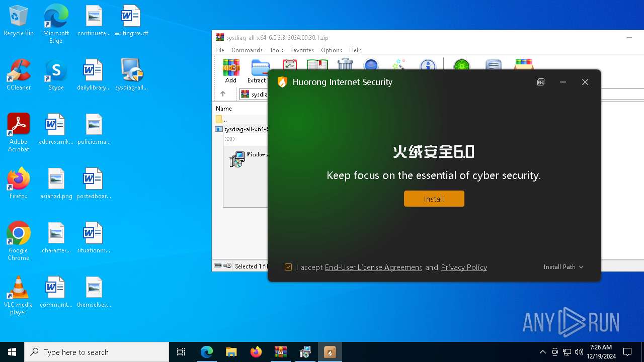
Task: Open the End-User License Agreement link
Action: tap(373, 267)
